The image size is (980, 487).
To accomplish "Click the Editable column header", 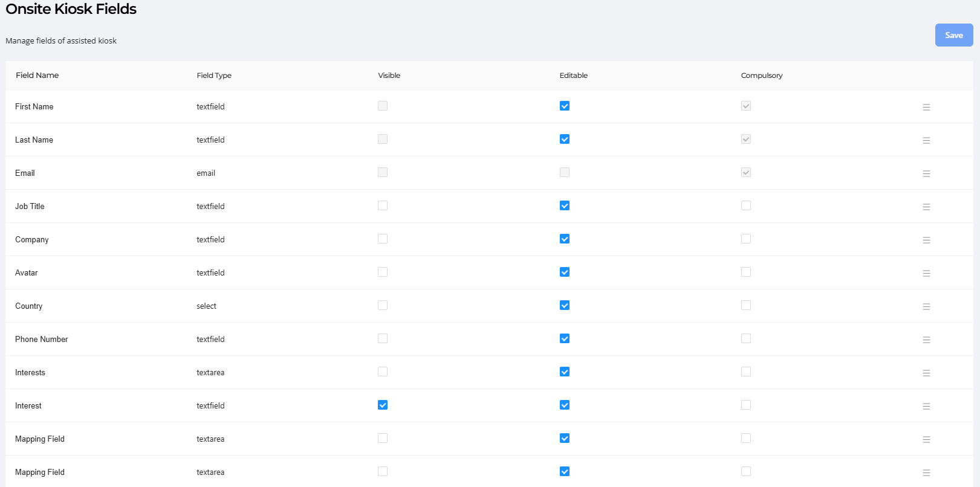I will (574, 76).
